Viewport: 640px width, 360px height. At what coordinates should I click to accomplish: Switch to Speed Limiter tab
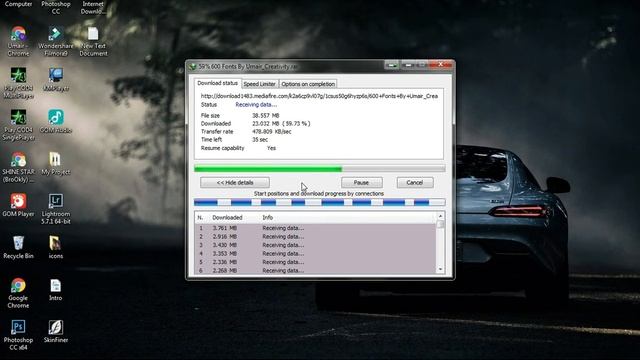260,84
